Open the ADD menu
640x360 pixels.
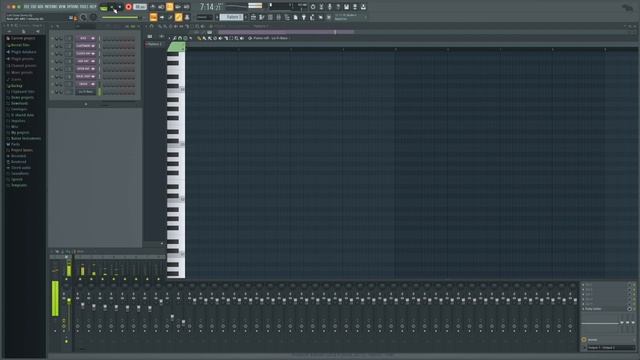click(x=40, y=7)
